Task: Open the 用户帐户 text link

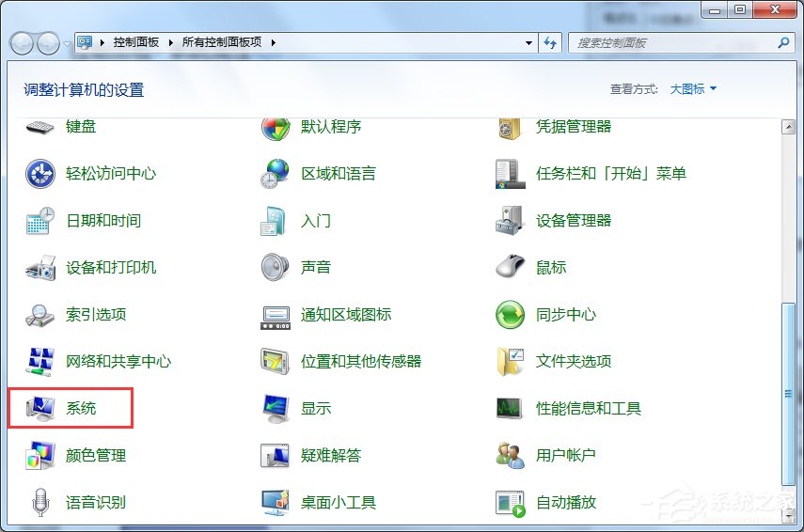Action: (565, 455)
